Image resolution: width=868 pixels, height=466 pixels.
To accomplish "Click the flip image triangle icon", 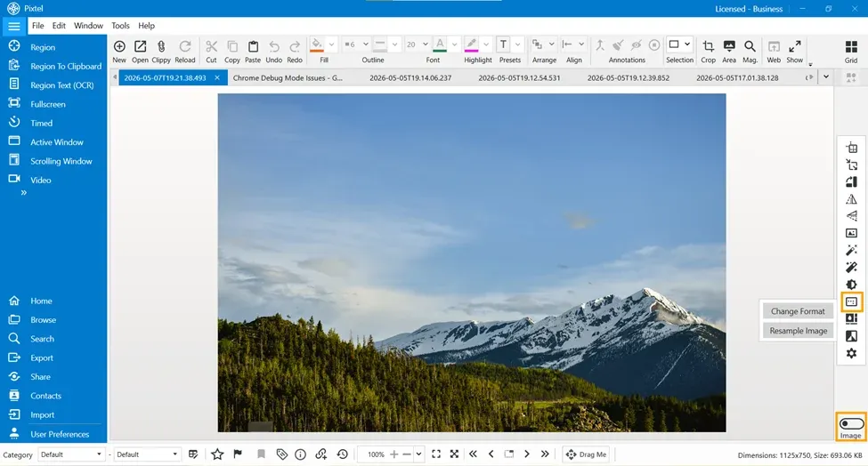I will pyautogui.click(x=851, y=199).
